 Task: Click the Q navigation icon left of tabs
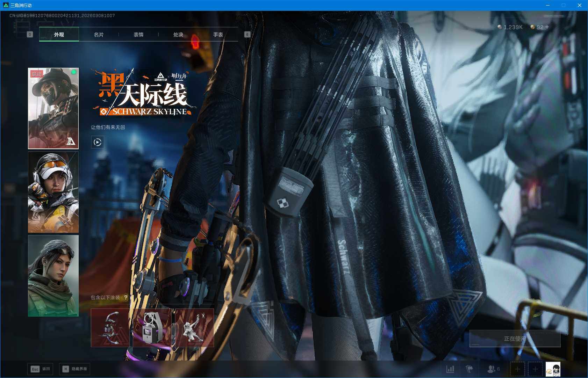pyautogui.click(x=29, y=34)
